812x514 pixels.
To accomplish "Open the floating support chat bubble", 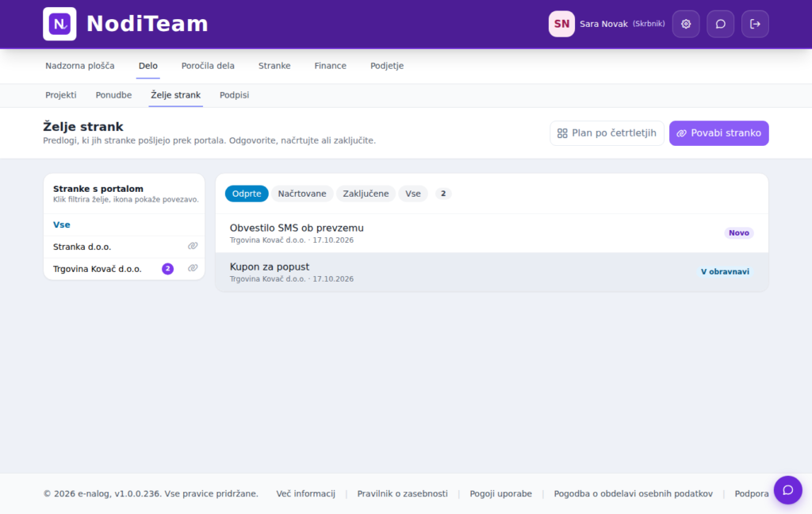I will tap(787, 490).
